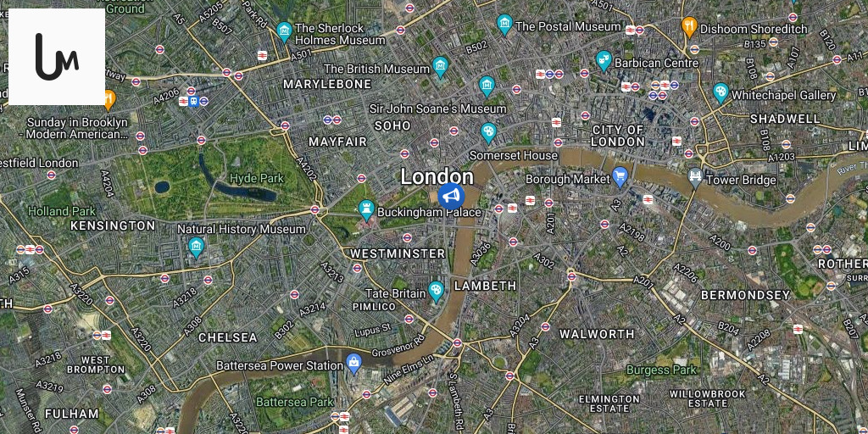Screen dimensions: 868x434
Task: Open the Postal Museum marker icon
Action: tap(504, 25)
